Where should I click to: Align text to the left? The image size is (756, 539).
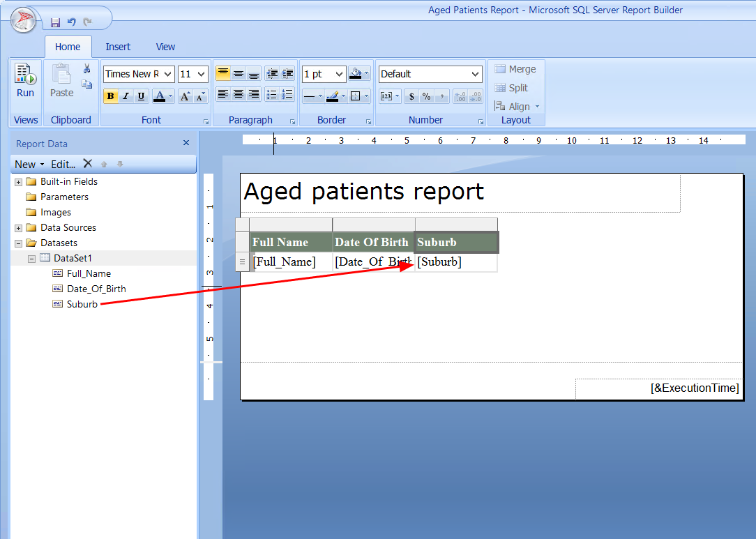point(222,95)
